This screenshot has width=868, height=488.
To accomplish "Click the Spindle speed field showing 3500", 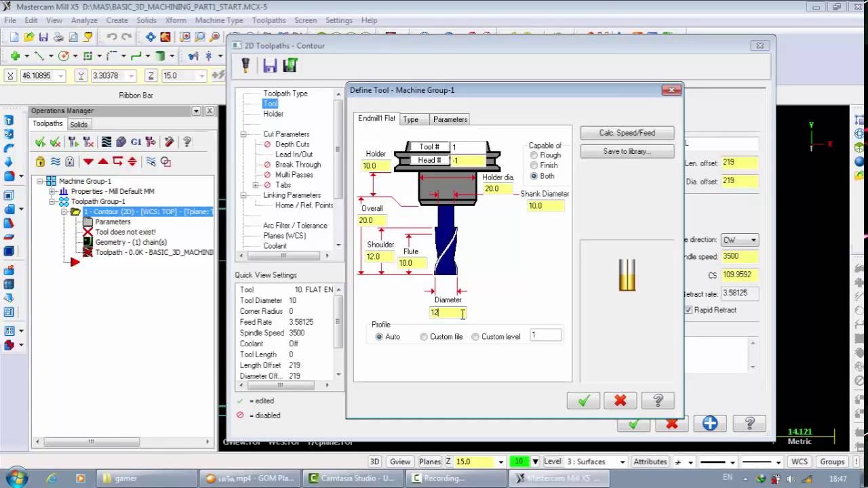I will tap(739, 256).
